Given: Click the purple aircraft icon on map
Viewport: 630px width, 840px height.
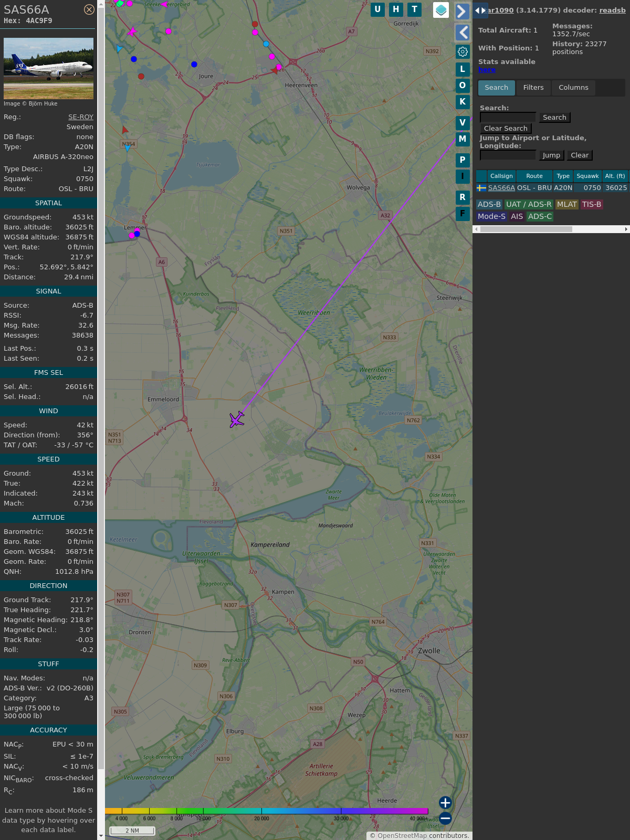Looking at the screenshot, I should tap(237, 419).
